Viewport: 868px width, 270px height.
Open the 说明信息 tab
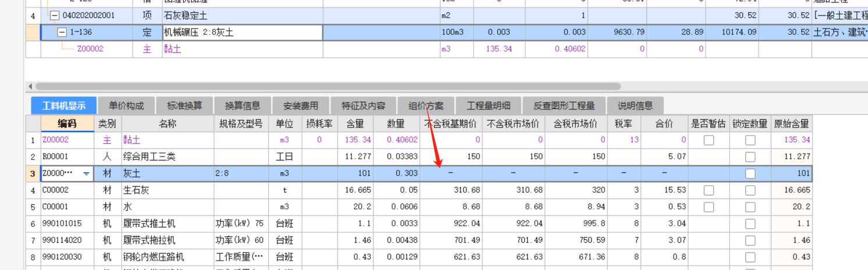(x=635, y=106)
